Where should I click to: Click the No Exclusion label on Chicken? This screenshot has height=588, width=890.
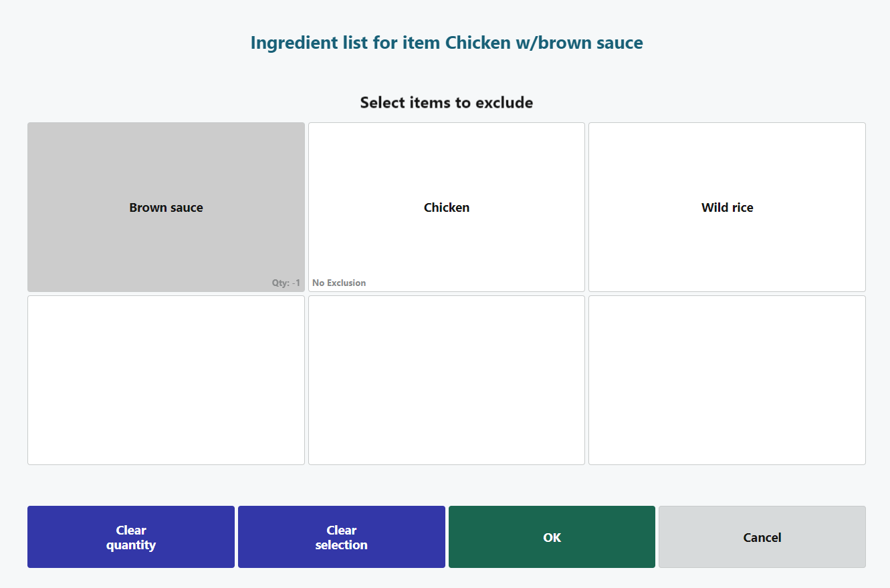(x=339, y=283)
